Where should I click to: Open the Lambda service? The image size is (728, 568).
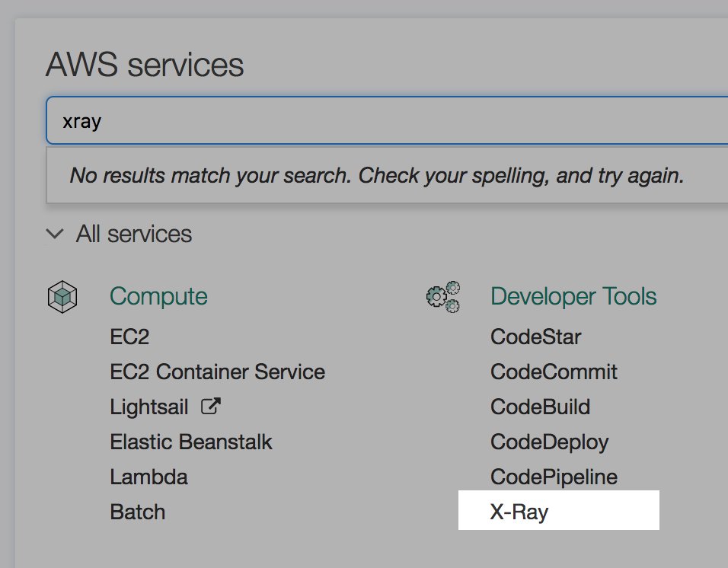pyautogui.click(x=148, y=477)
